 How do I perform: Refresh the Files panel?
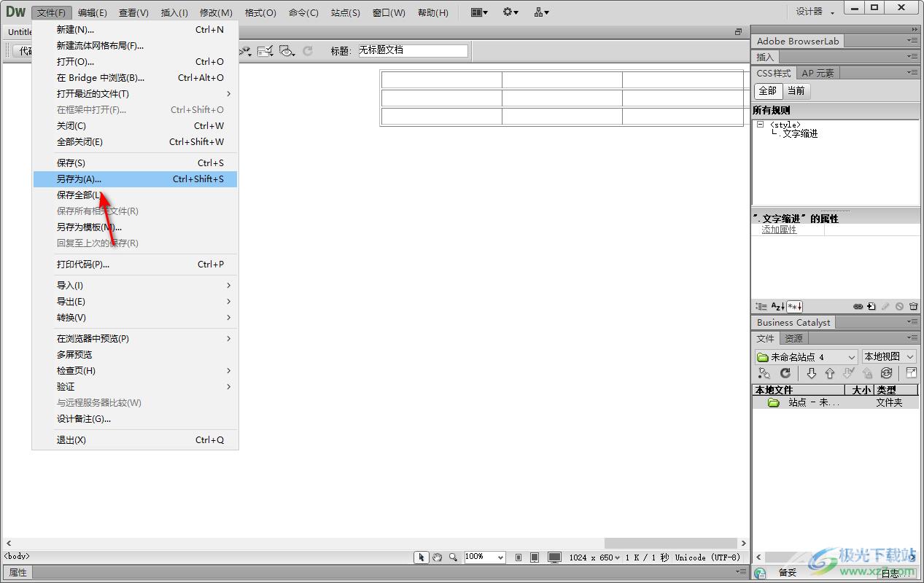click(x=785, y=373)
